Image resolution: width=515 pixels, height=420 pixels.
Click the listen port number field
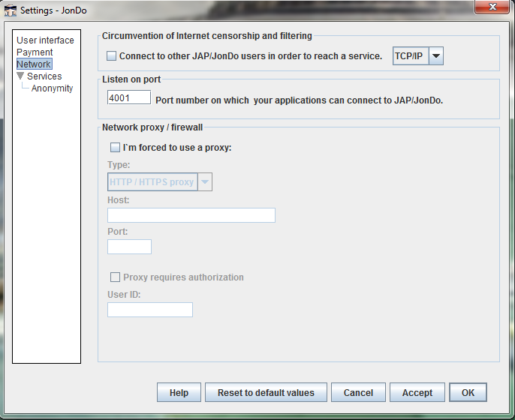coord(128,98)
